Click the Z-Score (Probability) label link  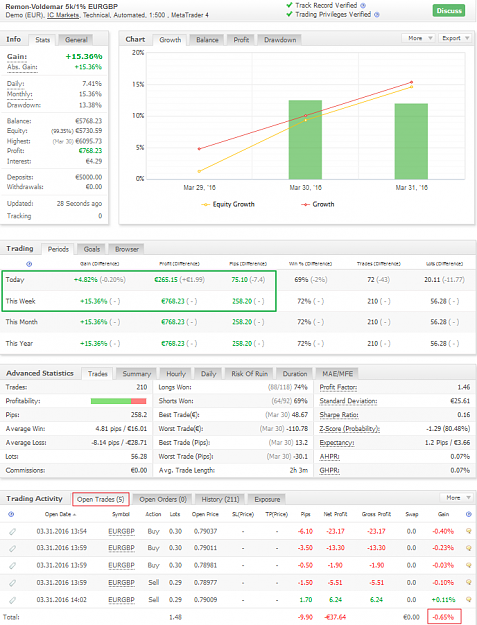pyautogui.click(x=349, y=429)
